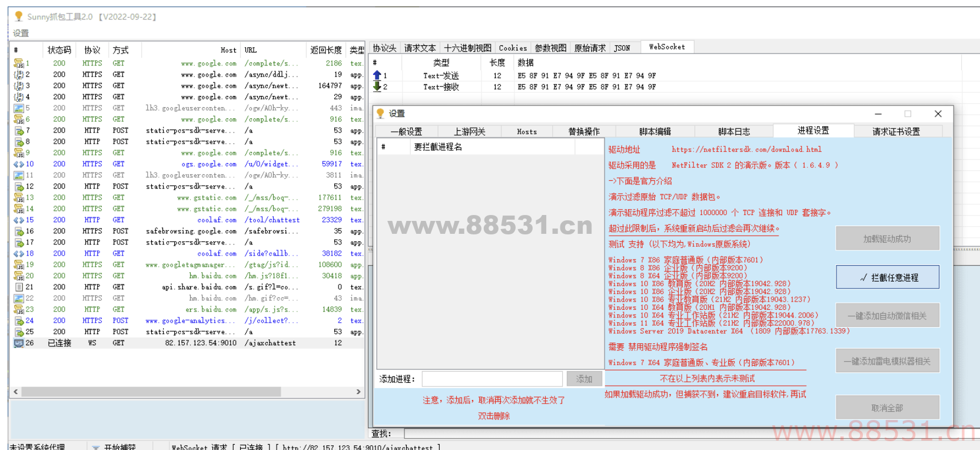Switch to the 协议头 tab
980x450 pixels.
[384, 48]
